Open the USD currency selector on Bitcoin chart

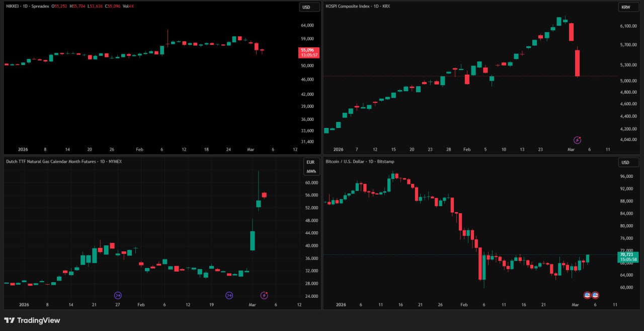pos(625,162)
